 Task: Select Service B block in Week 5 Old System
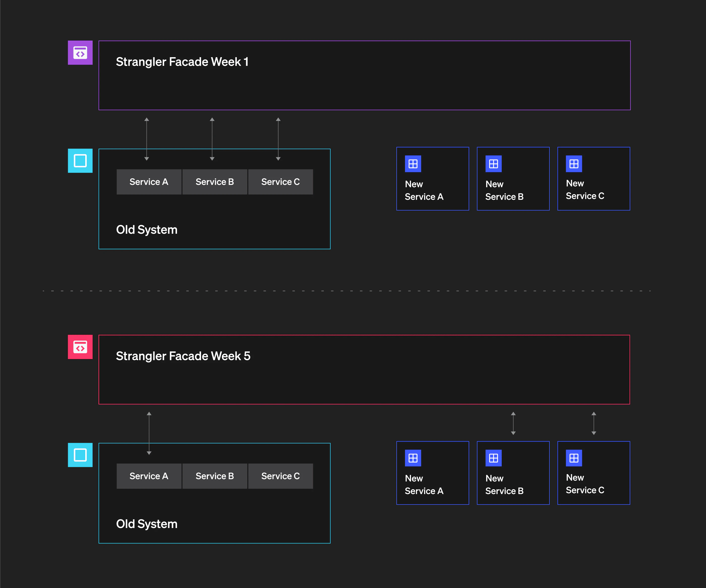point(215,476)
